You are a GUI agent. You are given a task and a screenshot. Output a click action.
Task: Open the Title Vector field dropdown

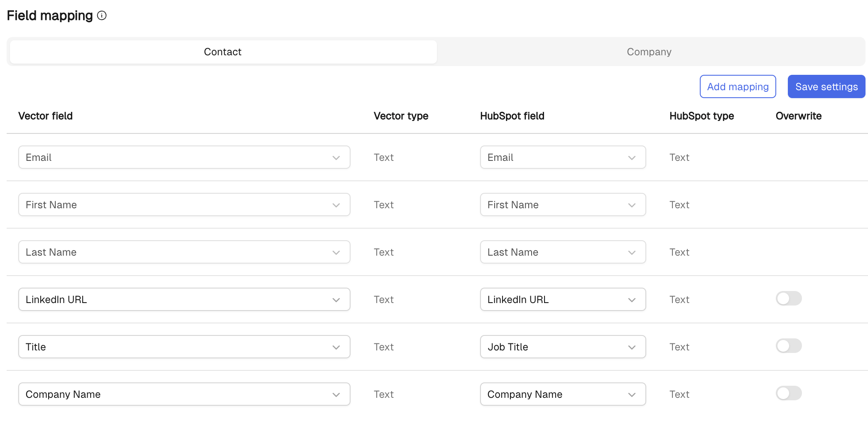pos(184,347)
